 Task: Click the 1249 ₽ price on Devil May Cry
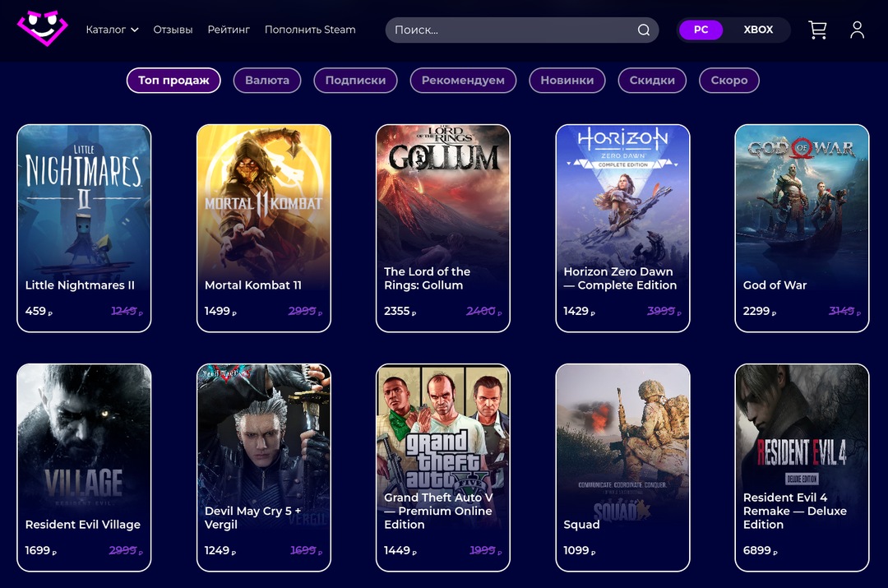click(x=220, y=551)
